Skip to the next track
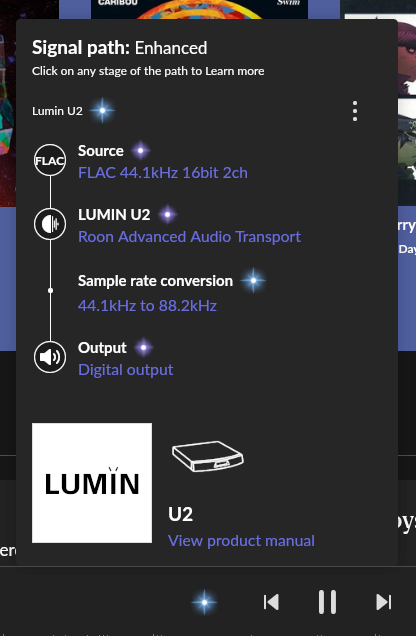The image size is (416, 636). pyautogui.click(x=384, y=602)
